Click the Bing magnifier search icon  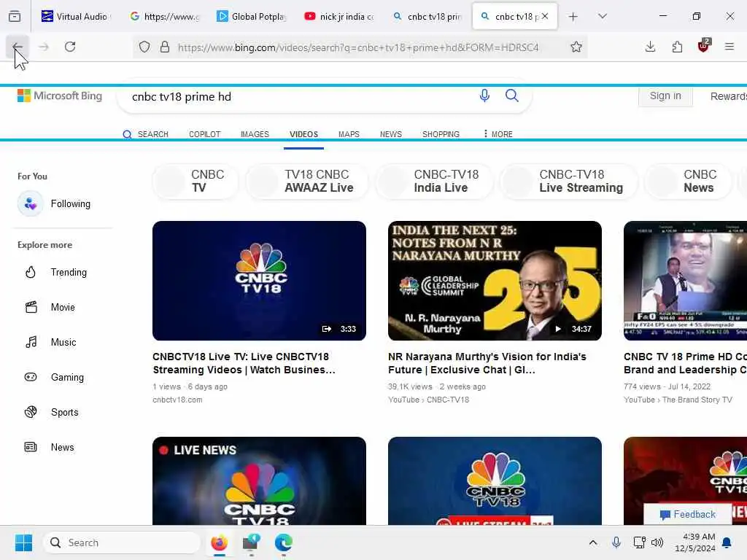512,96
